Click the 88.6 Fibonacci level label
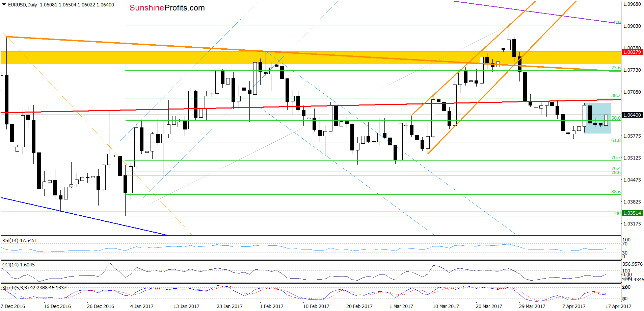 point(616,192)
